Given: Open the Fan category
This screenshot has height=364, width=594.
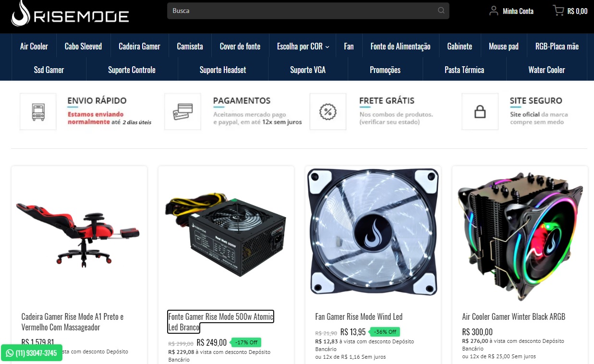Looking at the screenshot, I should click(x=349, y=46).
